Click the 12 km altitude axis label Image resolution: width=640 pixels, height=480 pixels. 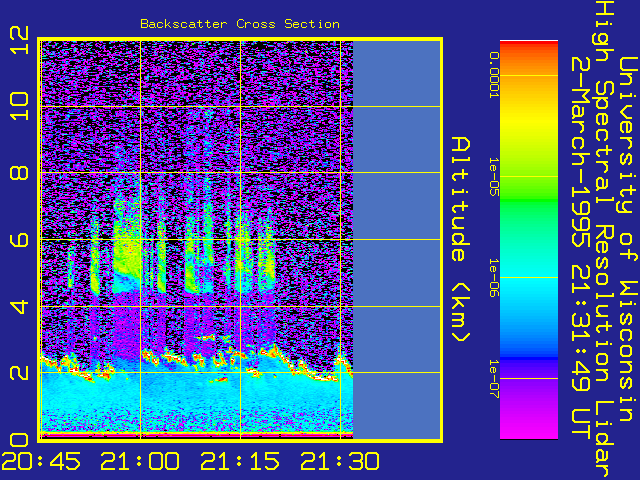pos(19,40)
